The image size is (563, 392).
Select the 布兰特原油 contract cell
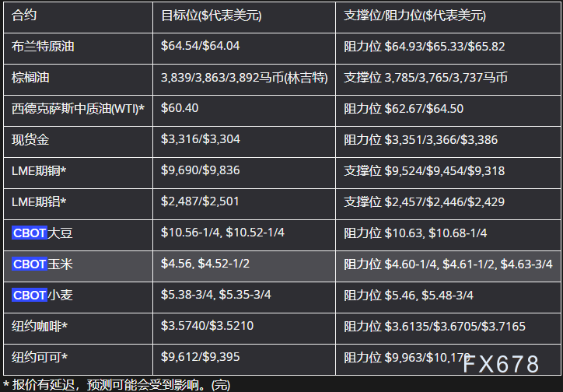[x=44, y=47]
